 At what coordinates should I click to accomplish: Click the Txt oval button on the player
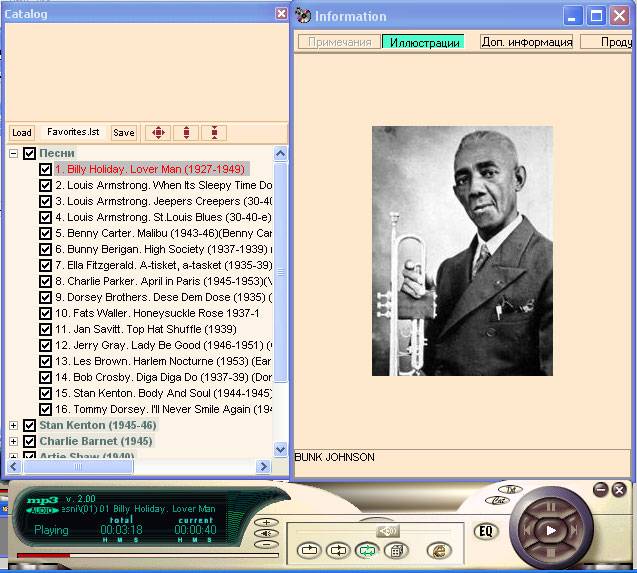[510, 489]
